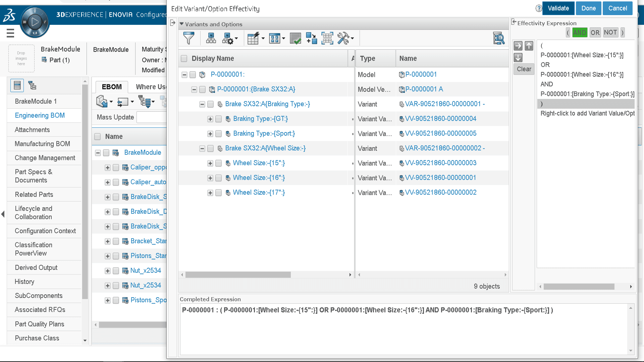Click the wrench and screwdriver tools icon

coord(343,38)
